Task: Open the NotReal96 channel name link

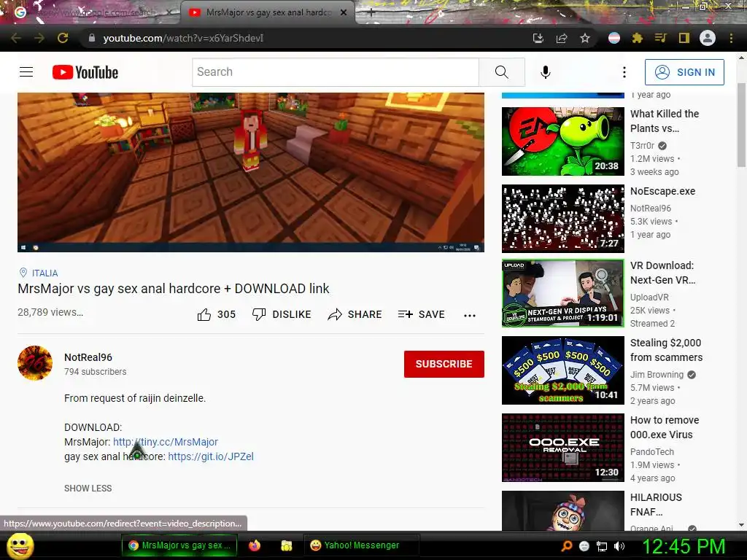Action: [88, 357]
